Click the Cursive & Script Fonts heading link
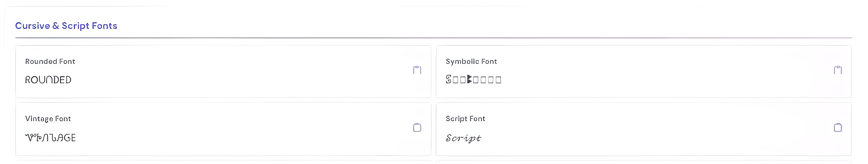This screenshot has height=164, width=868. (x=66, y=25)
